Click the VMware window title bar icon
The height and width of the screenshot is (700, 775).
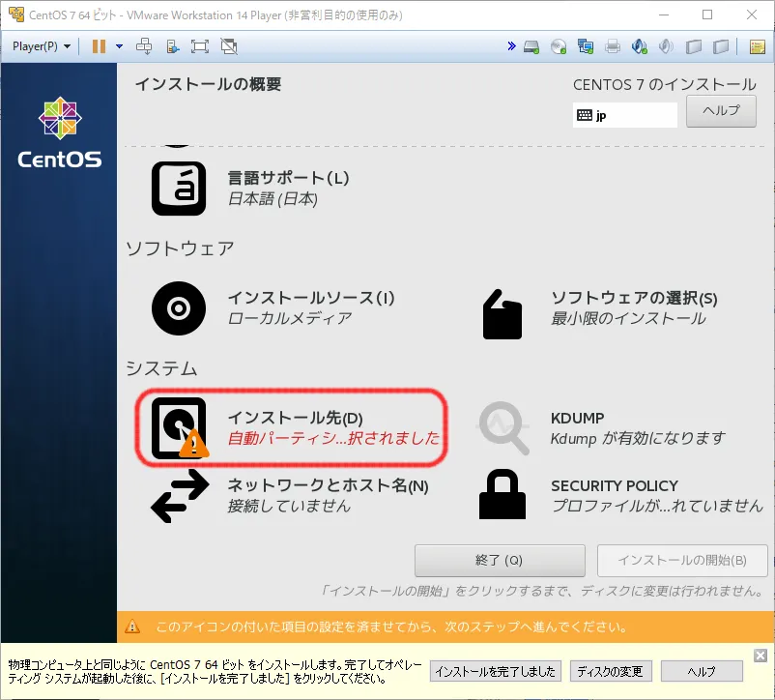[x=15, y=15]
